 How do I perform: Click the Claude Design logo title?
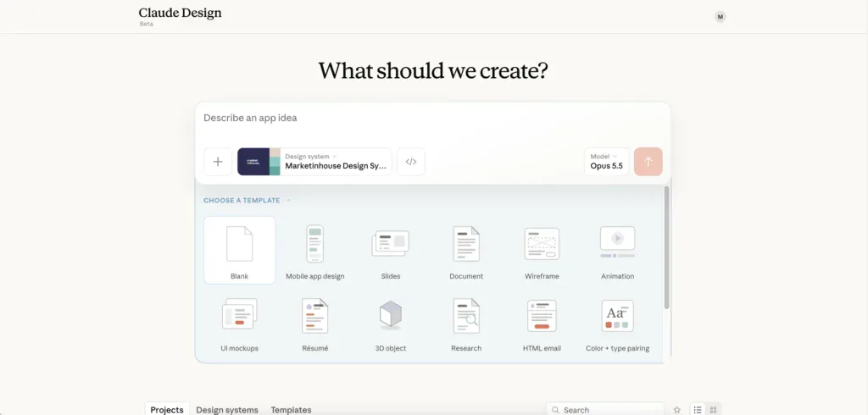point(180,13)
